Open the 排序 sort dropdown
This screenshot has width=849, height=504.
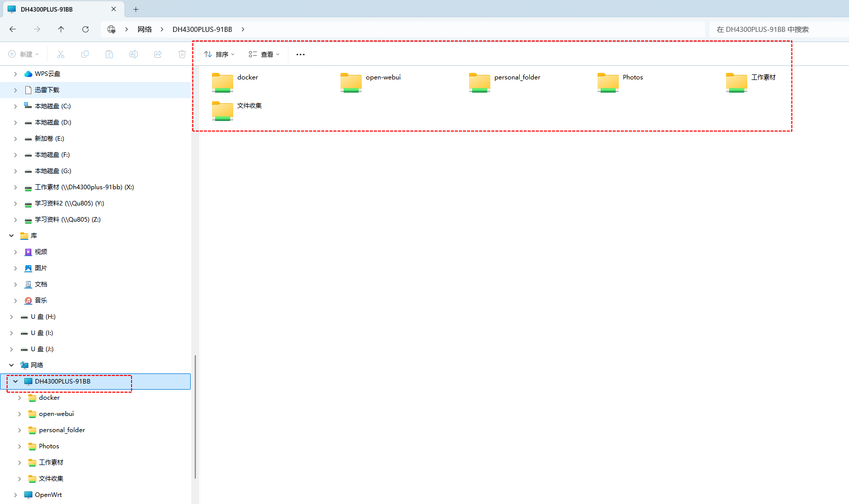click(219, 54)
